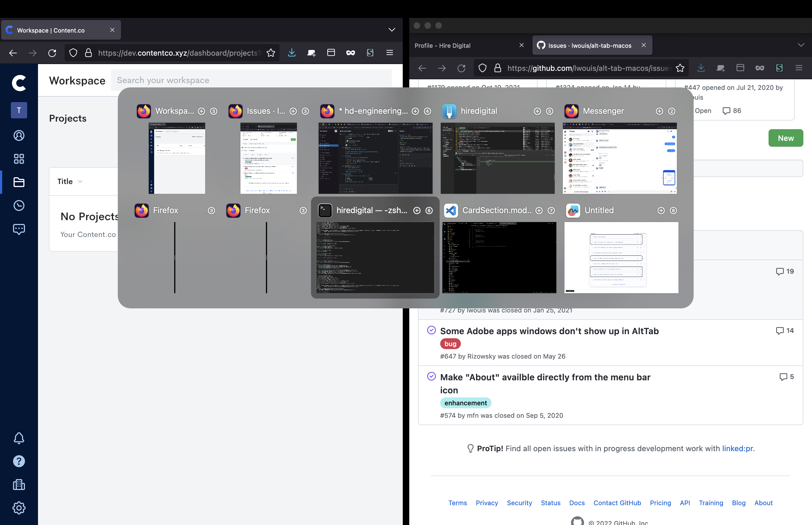Open the notifications bell in Content.co sidebar
Screen dimensions: 812x525
(19, 438)
